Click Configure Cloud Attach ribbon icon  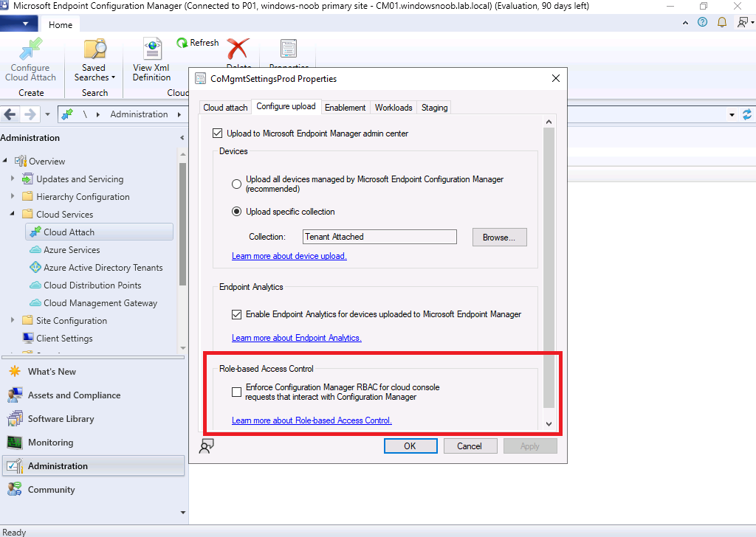coord(30,59)
